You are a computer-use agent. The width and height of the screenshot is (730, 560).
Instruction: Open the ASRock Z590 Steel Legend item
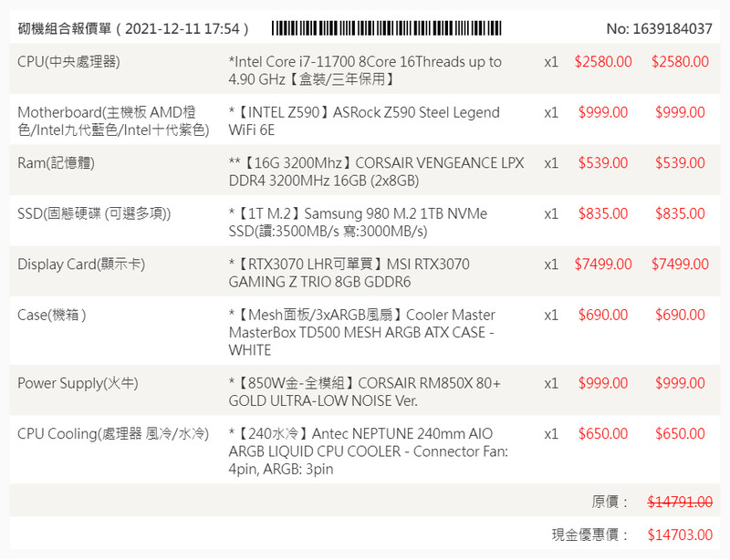pyautogui.click(x=365, y=121)
